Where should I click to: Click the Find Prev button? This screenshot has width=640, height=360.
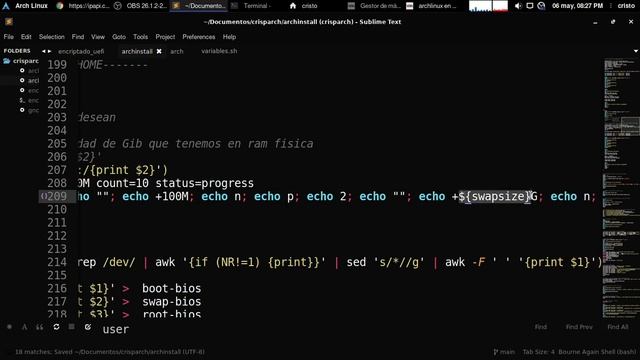(x=579, y=327)
